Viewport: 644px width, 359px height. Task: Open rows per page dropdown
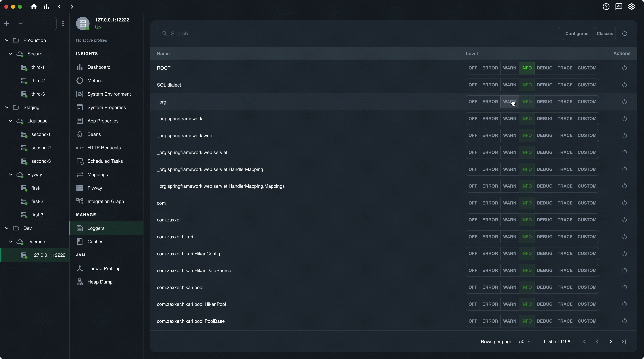pyautogui.click(x=525, y=342)
